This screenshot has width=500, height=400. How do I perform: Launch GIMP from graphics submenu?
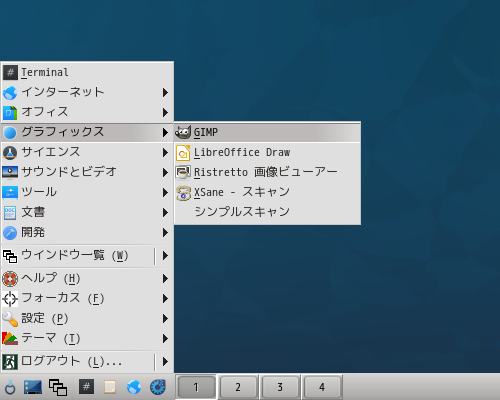[267, 132]
